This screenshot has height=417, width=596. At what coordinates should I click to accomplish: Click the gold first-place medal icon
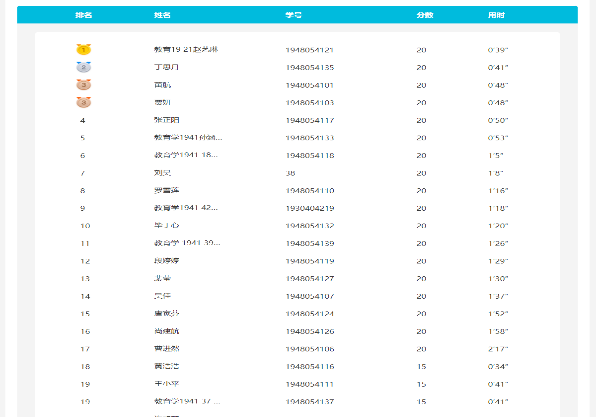point(84,49)
